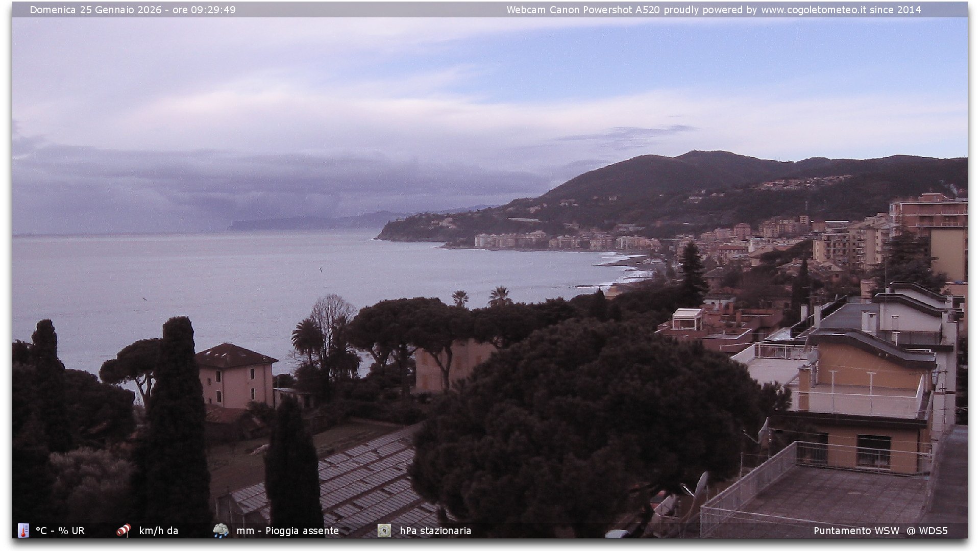Click the windsock wind speed icon
980x551 pixels.
pyautogui.click(x=124, y=531)
